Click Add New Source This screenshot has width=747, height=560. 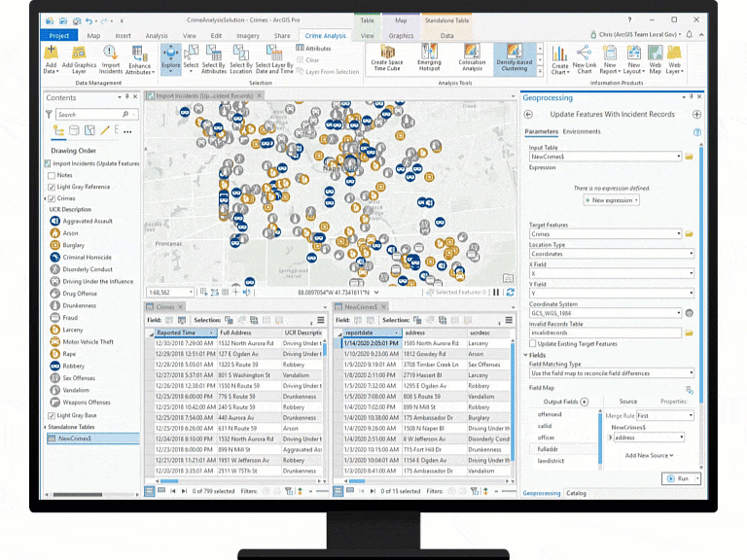coord(649,455)
